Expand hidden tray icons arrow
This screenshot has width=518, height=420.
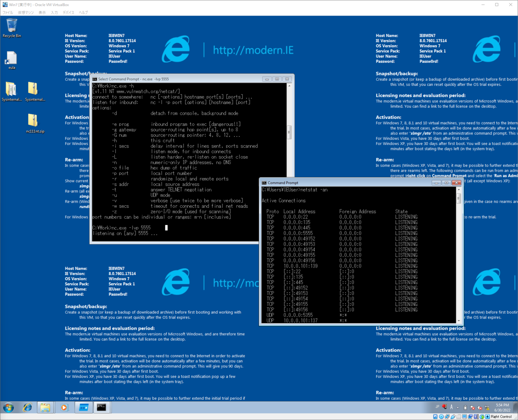458,408
